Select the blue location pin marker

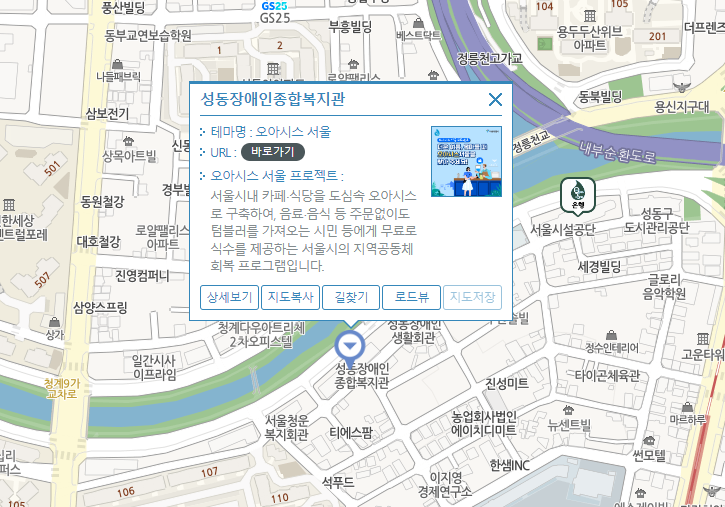click(350, 349)
